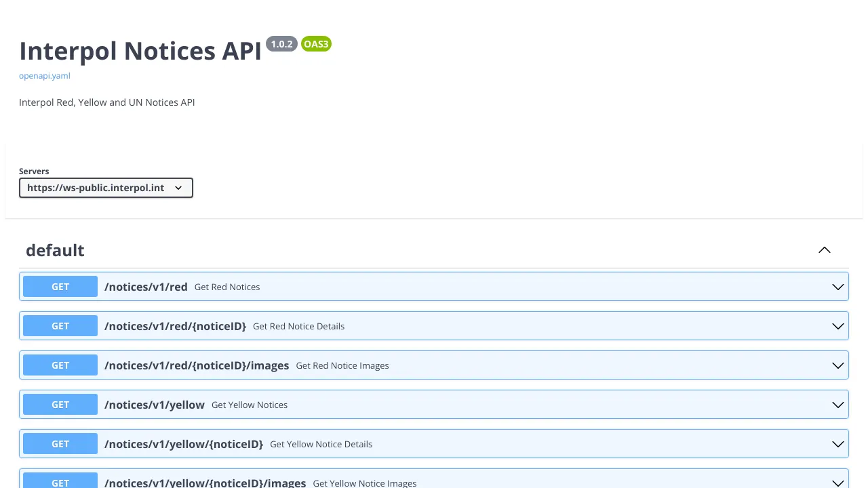Click the Interpol Red, Yellow and UN description
The width and height of the screenshot is (868, 488).
(107, 102)
